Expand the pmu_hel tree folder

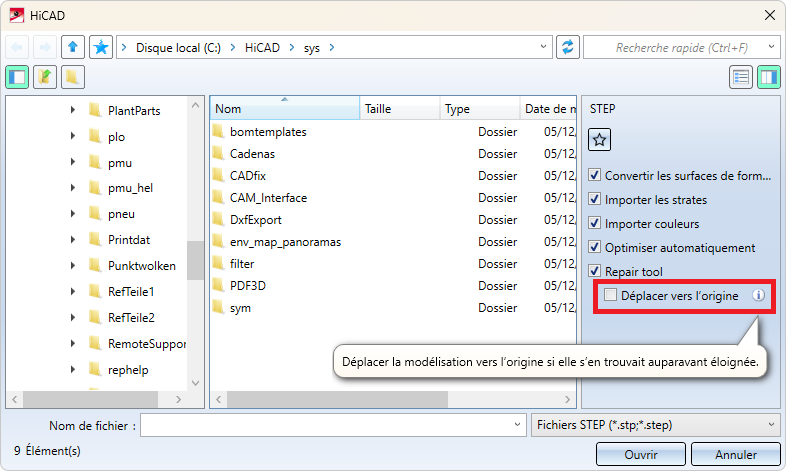(x=73, y=187)
